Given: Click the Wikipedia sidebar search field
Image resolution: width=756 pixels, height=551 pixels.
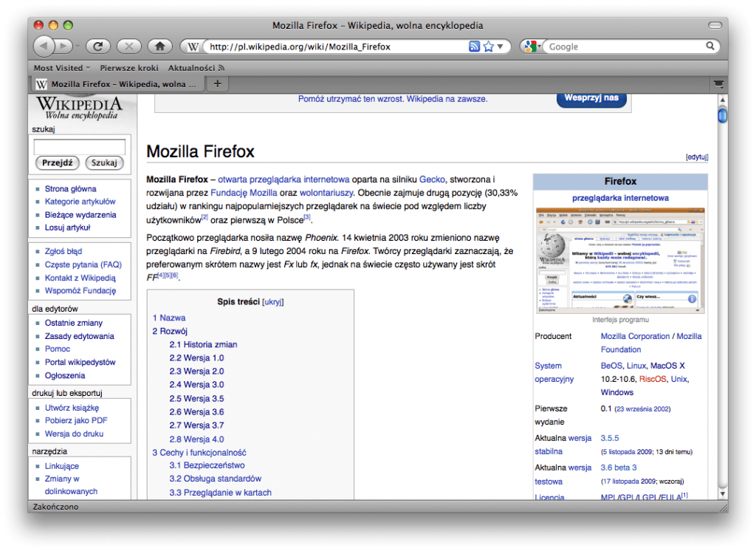Looking at the screenshot, I should click(x=80, y=146).
